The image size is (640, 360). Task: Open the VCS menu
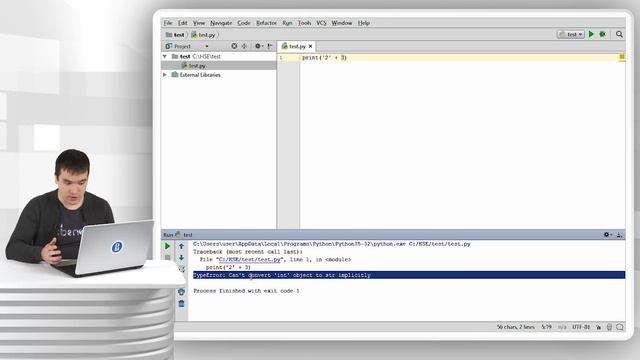point(321,23)
